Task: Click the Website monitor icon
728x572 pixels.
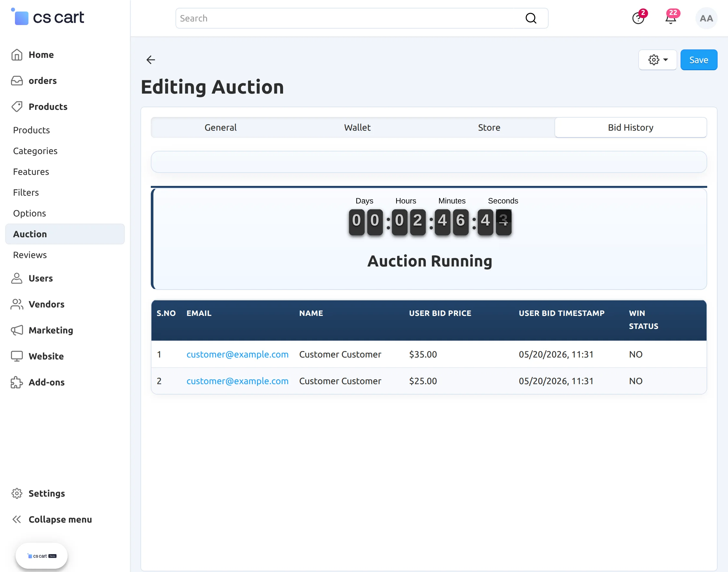Action: pos(17,356)
